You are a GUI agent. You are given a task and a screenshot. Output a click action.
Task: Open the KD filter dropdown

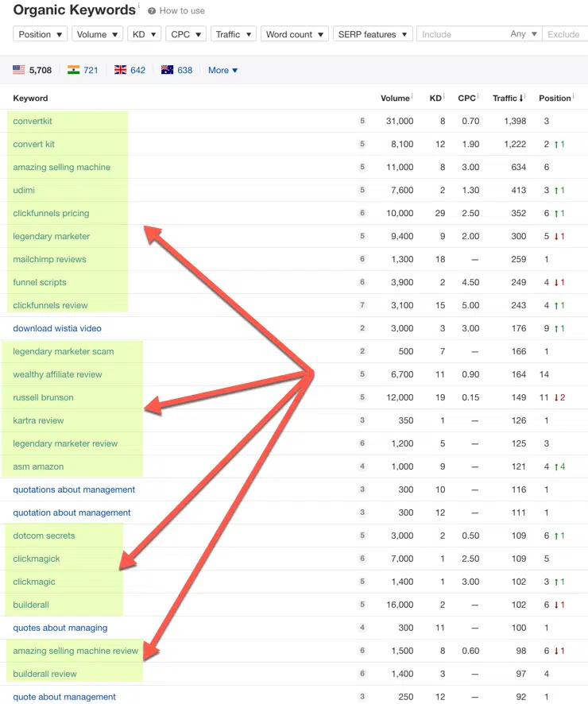click(x=144, y=34)
